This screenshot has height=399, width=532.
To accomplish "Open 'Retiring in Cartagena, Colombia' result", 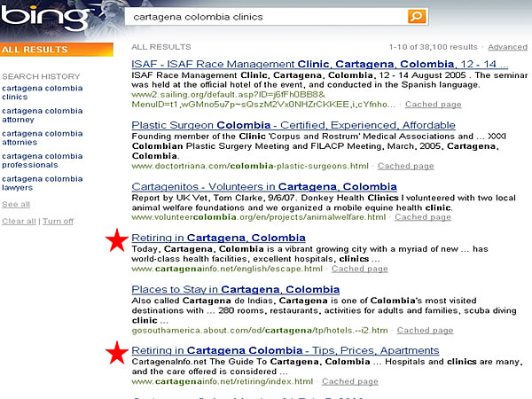I will pyautogui.click(x=218, y=238).
